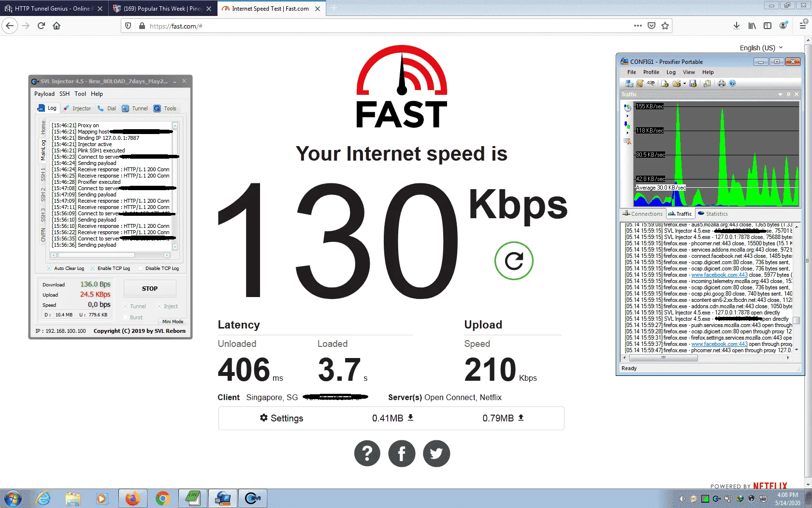Click the new profile icon in Proxifier

click(665, 84)
